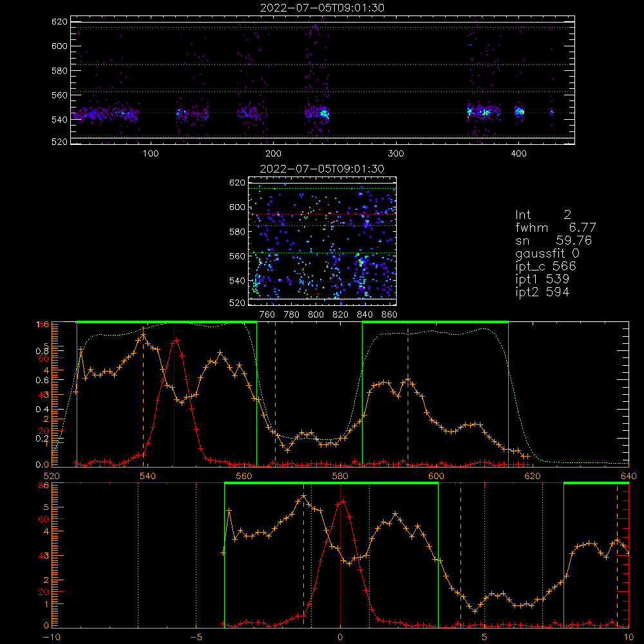644x644 pixels.
Task: Click the bright cluster near x=840 in middle image
Action: tap(362, 261)
